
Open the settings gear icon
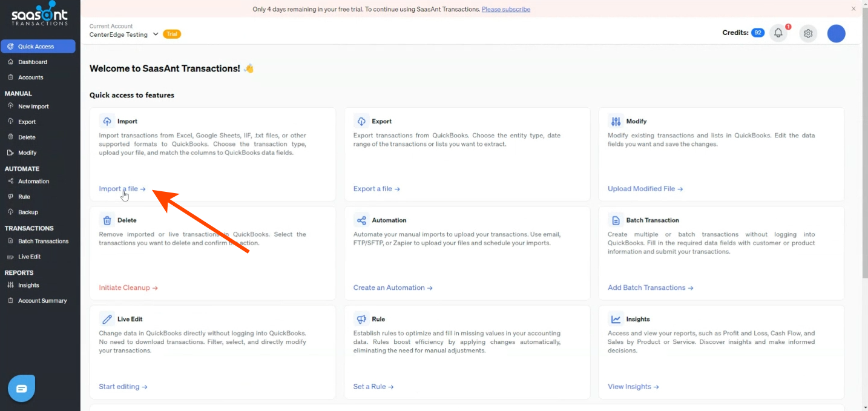point(808,34)
